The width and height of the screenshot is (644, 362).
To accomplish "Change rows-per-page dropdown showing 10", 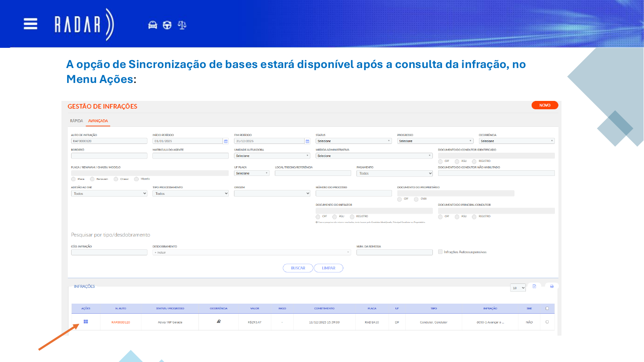I will pyautogui.click(x=518, y=288).
